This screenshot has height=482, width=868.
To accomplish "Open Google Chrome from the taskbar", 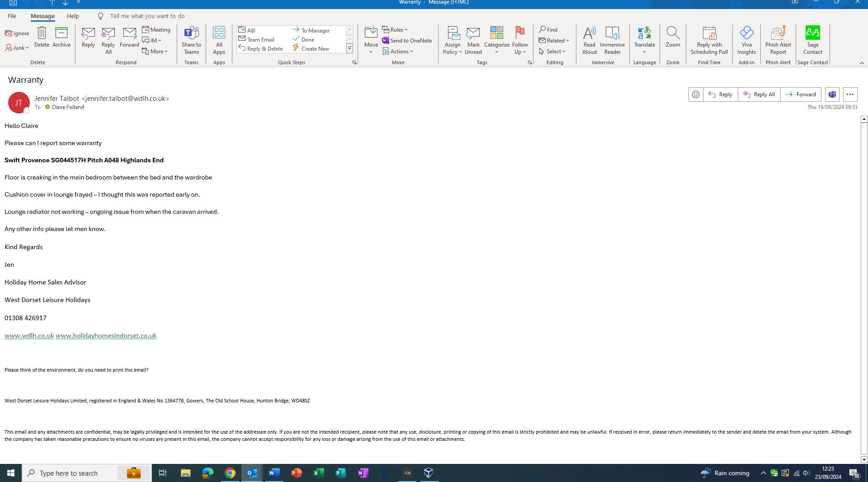I will [230, 473].
